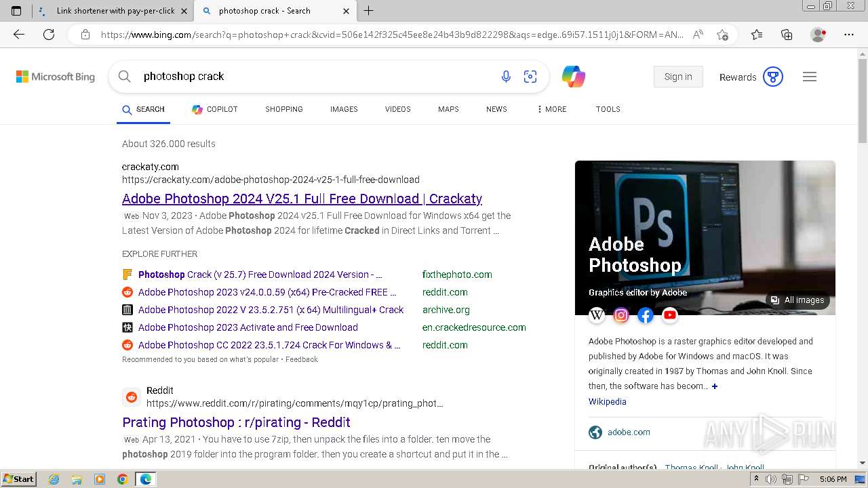Open the Bing hamburger menu
The height and width of the screenshot is (488, 868).
810,77
